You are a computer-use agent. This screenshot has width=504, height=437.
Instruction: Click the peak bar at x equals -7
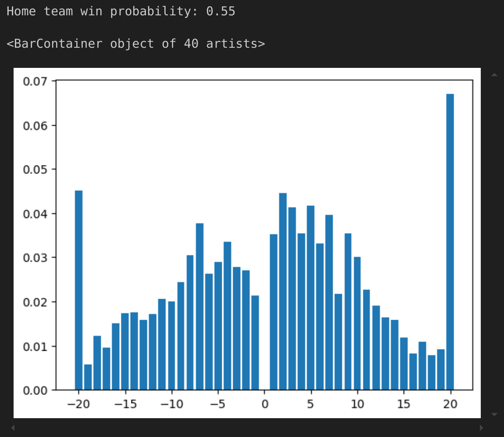click(x=199, y=307)
